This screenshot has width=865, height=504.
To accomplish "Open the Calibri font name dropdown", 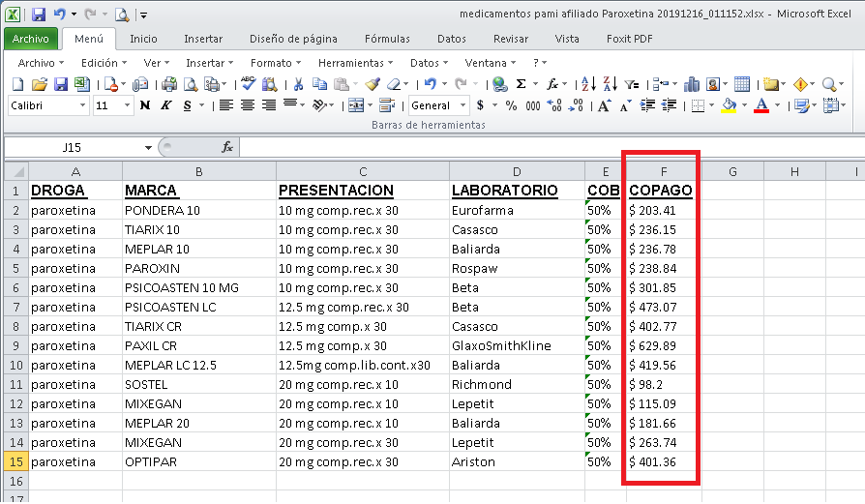I will click(82, 105).
